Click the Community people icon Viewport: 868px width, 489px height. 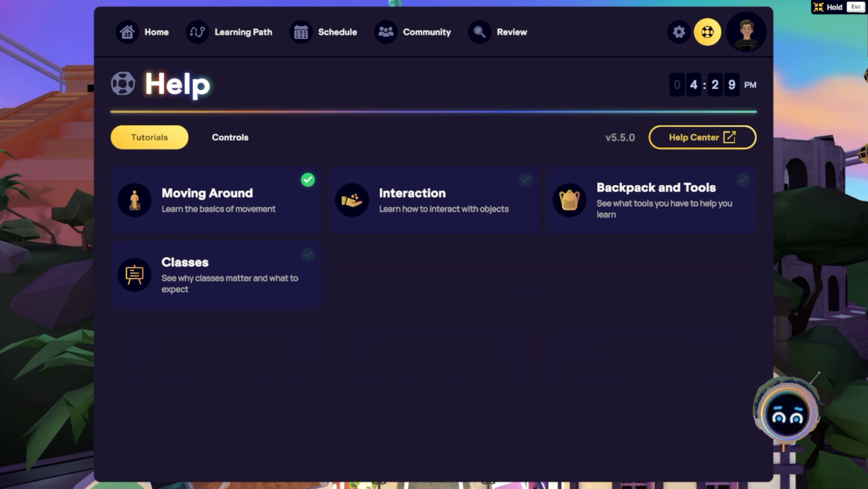pyautogui.click(x=386, y=32)
